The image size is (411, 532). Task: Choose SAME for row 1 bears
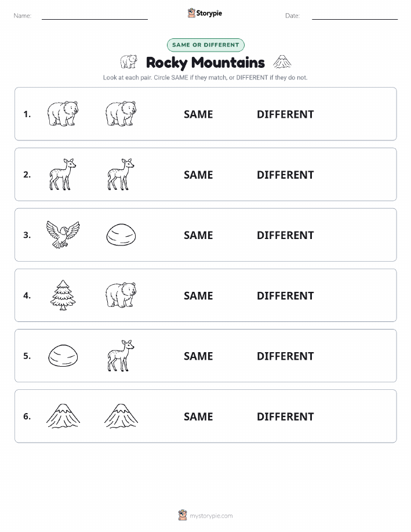click(198, 114)
